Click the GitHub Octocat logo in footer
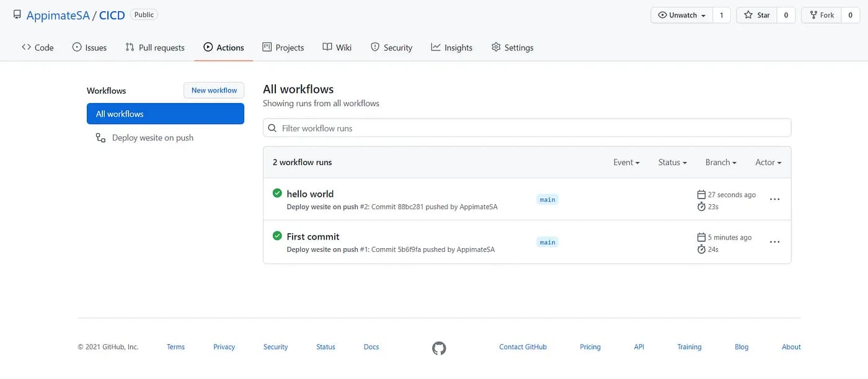 pos(439,348)
